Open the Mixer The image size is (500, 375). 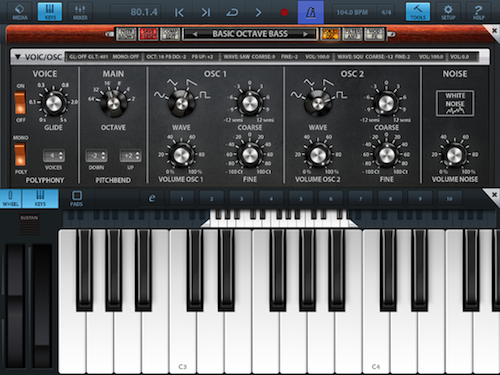(x=80, y=12)
